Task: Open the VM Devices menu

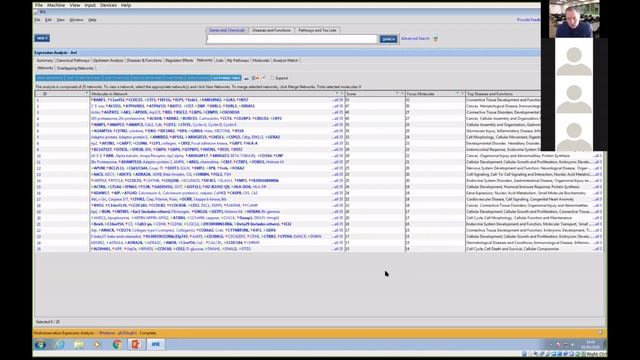Action: pyautogui.click(x=108, y=5)
